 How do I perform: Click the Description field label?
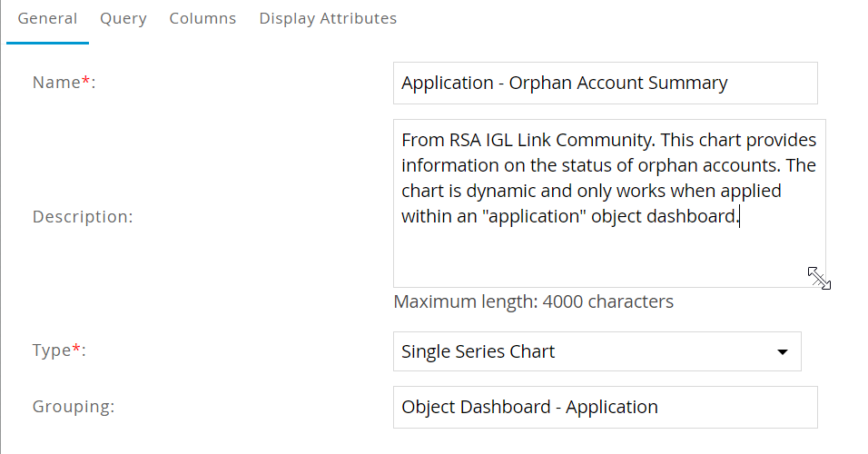[83, 217]
